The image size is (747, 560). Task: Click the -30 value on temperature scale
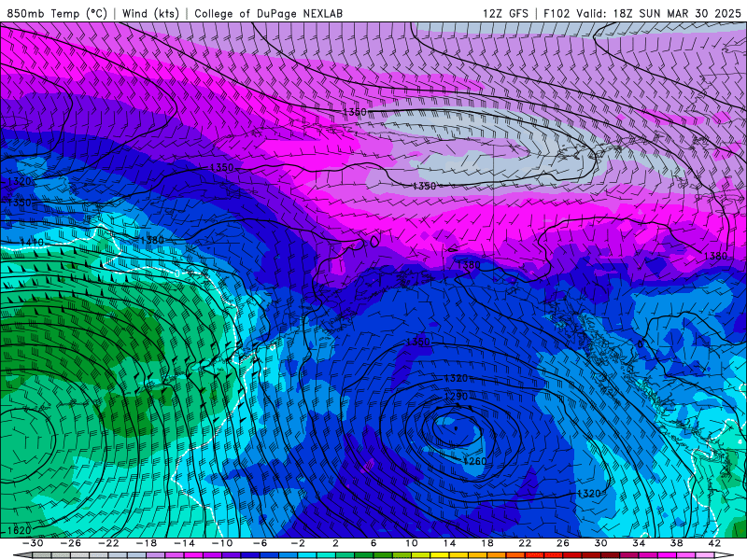click(33, 543)
